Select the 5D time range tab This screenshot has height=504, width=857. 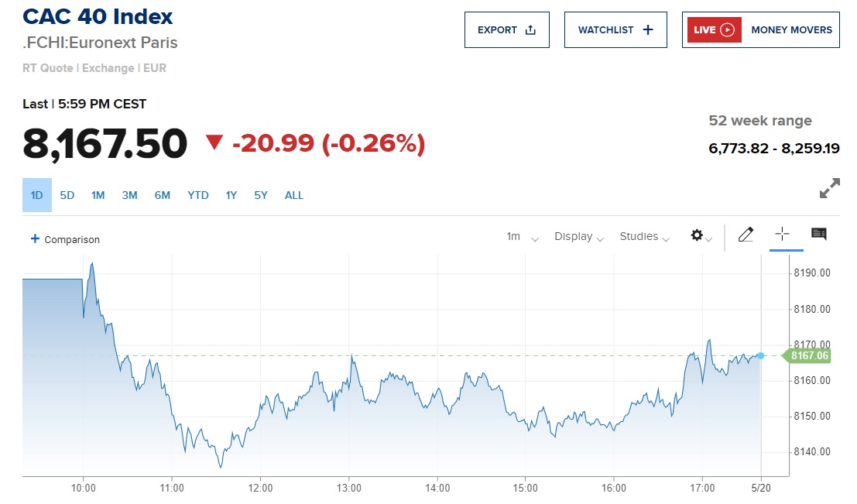[67, 195]
